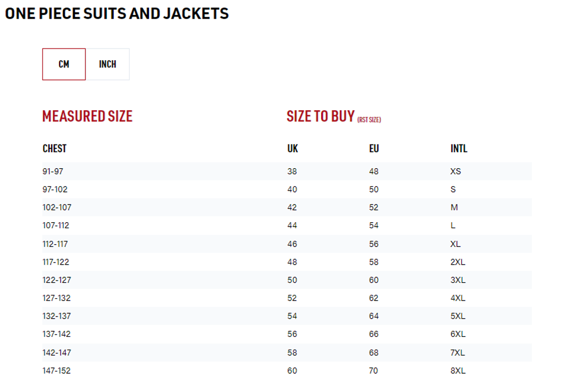
Task: Click the EU column header
Action: click(374, 148)
